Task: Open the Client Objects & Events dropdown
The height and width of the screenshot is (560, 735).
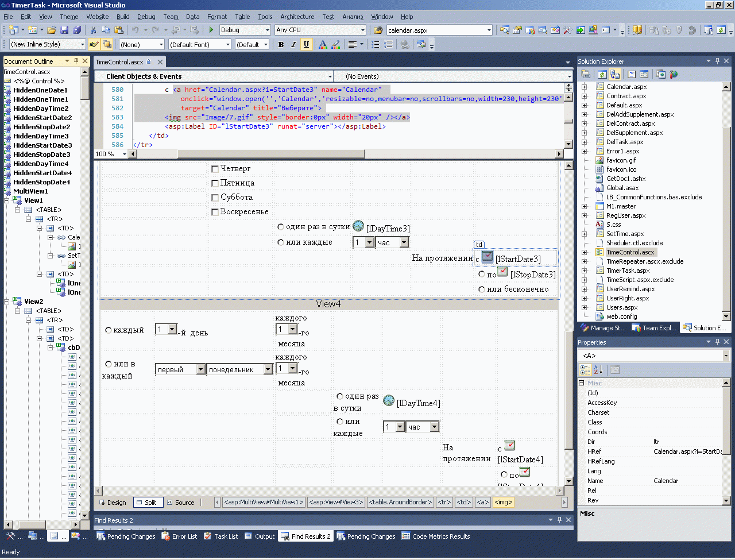Action: point(330,76)
